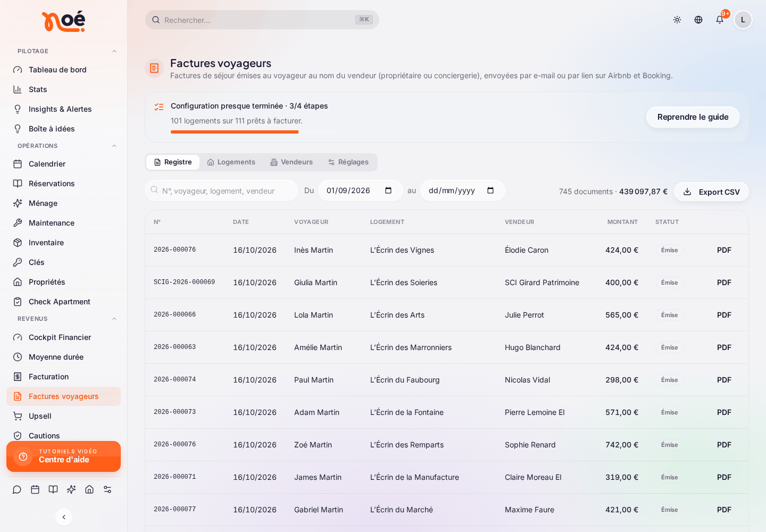
Task: Collapse the sidebar with chevron button
Action: pos(64,517)
